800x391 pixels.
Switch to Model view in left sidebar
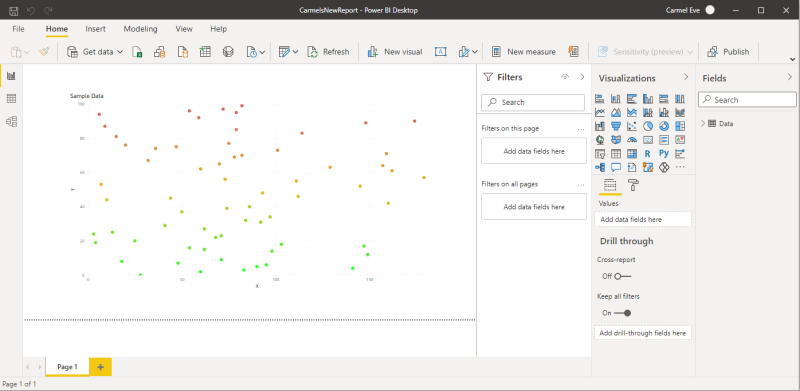11,121
